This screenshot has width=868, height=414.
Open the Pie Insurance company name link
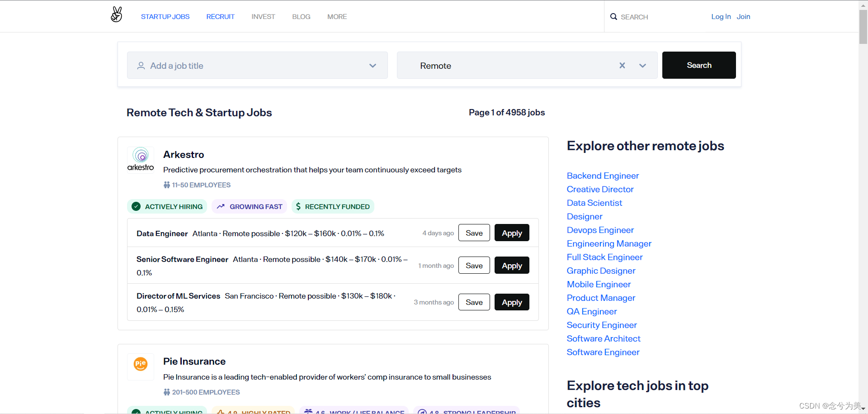point(194,362)
